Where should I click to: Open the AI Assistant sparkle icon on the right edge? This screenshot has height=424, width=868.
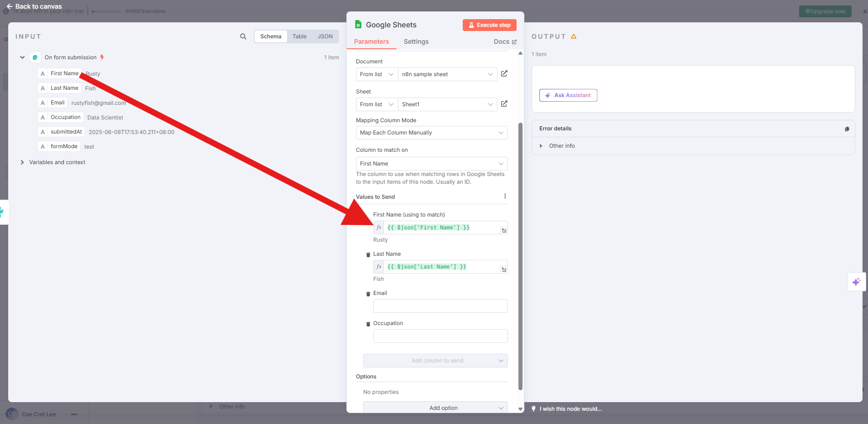[857, 282]
